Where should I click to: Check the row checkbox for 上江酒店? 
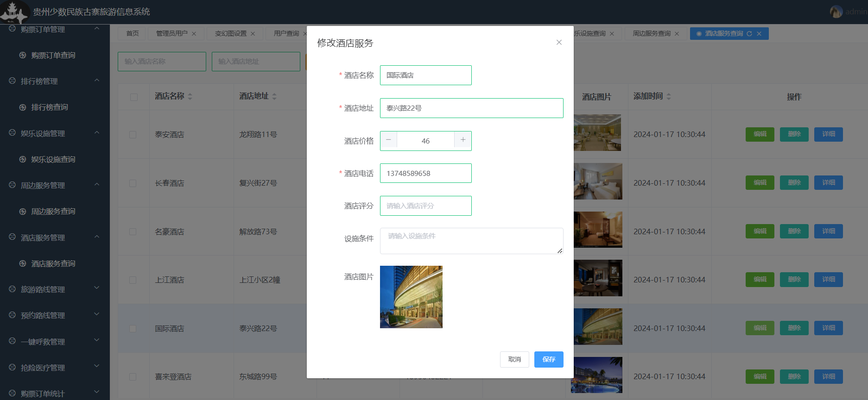[x=133, y=280]
